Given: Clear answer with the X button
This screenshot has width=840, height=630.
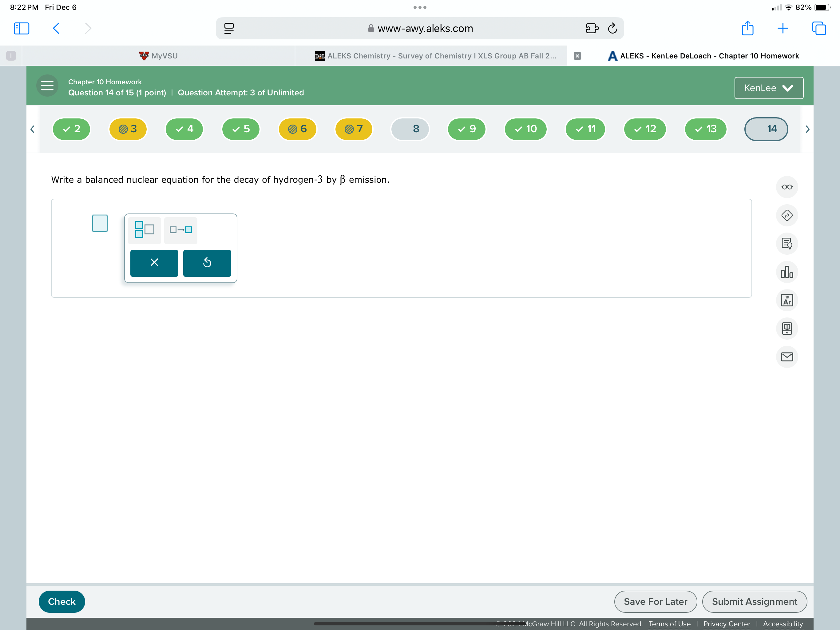Looking at the screenshot, I should [154, 263].
